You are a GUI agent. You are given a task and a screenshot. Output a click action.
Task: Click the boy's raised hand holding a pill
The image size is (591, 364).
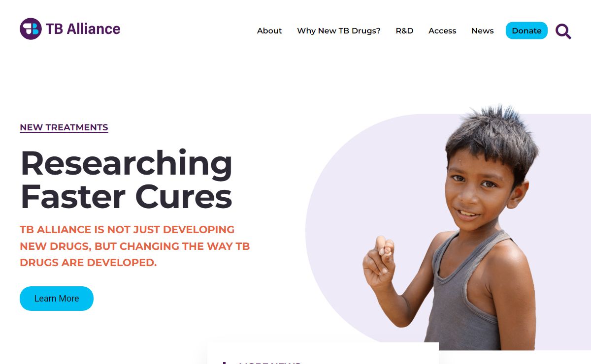click(380, 261)
